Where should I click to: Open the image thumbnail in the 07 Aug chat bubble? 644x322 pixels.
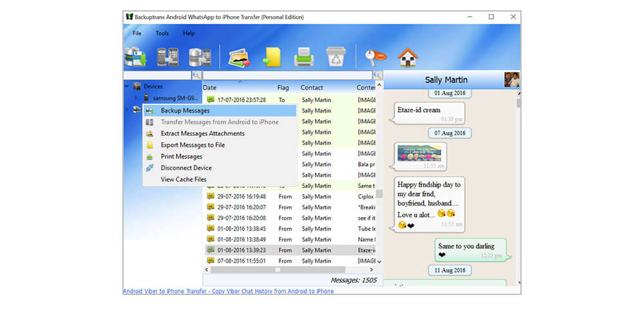coord(419,153)
